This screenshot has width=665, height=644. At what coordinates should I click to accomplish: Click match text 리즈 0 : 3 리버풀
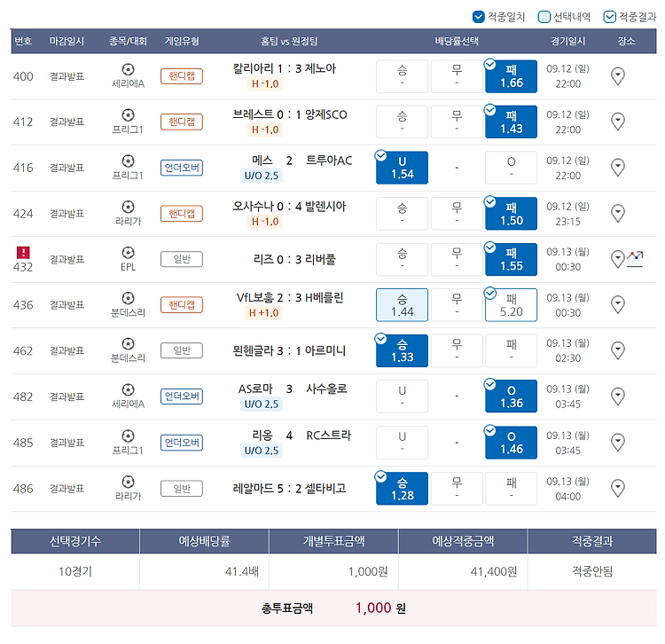tap(294, 259)
